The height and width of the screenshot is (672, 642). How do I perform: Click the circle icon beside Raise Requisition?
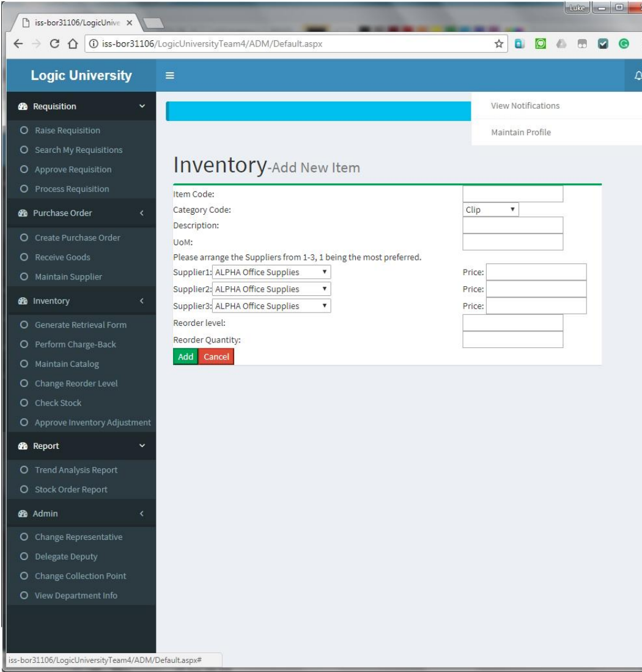pyautogui.click(x=24, y=130)
